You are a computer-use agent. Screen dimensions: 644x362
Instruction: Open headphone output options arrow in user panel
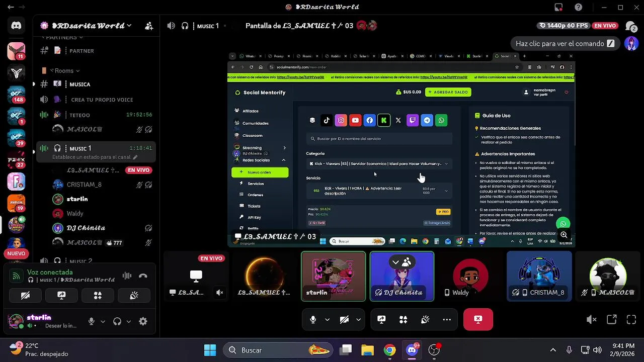tap(128, 321)
